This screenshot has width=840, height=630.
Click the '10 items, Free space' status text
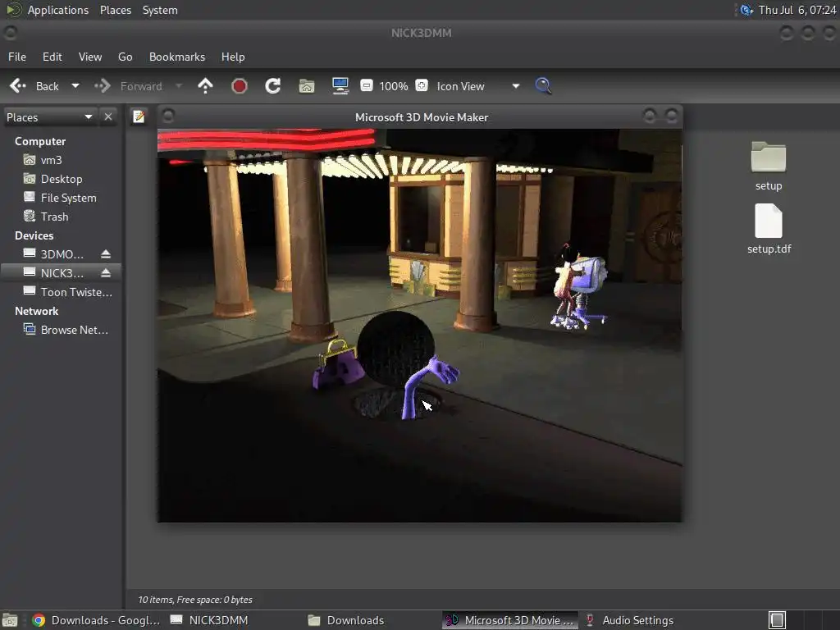195,600
